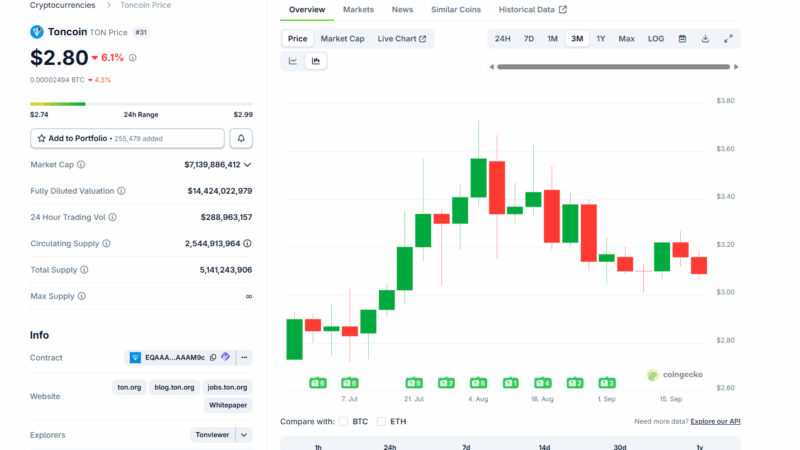This screenshot has height=450, width=800.
Task: Show Market Cap info tooltip icon
Action: [81, 164]
